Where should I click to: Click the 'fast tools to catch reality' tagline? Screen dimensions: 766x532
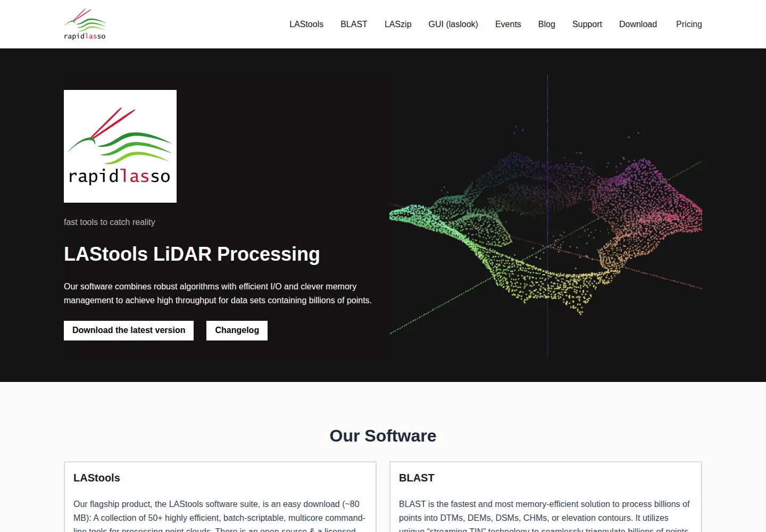(x=110, y=222)
